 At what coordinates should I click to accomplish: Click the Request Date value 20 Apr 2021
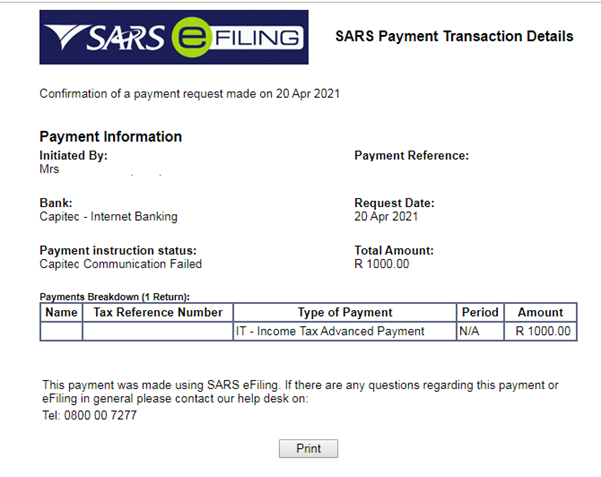[386, 216]
